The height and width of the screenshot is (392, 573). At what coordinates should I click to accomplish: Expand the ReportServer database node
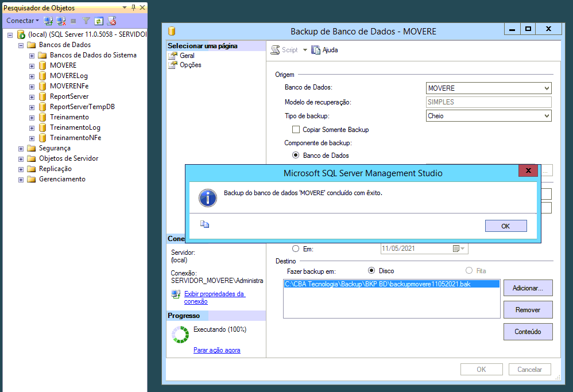[32, 97]
